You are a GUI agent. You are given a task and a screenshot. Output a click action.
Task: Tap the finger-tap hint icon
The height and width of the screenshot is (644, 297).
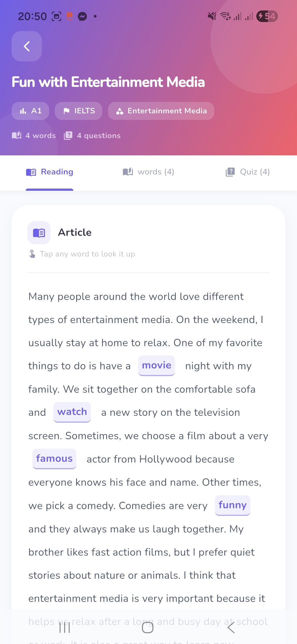(x=32, y=254)
